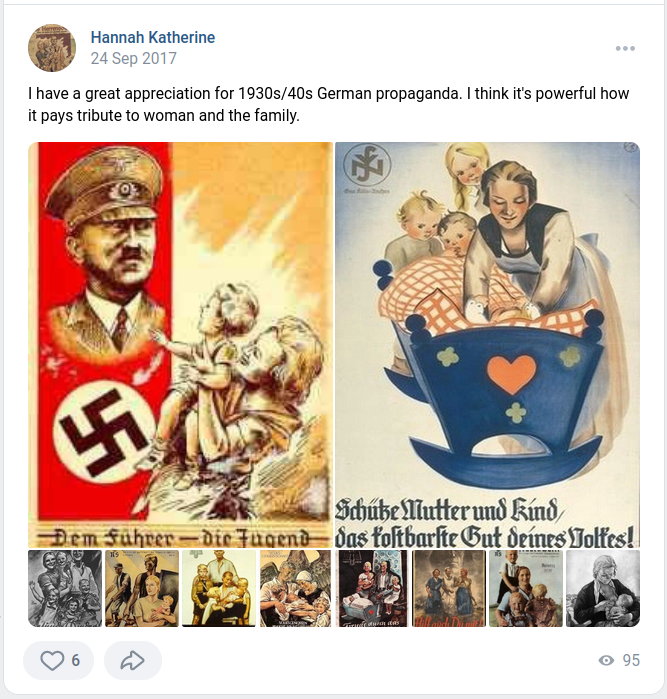Open the magazine-cover thumbnail with smiling children

[x=526, y=588]
